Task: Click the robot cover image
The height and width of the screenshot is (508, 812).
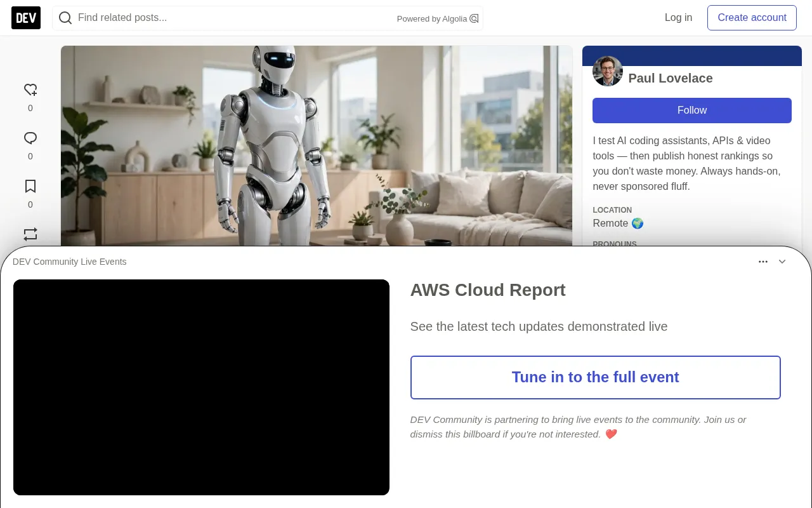Action: (x=317, y=146)
